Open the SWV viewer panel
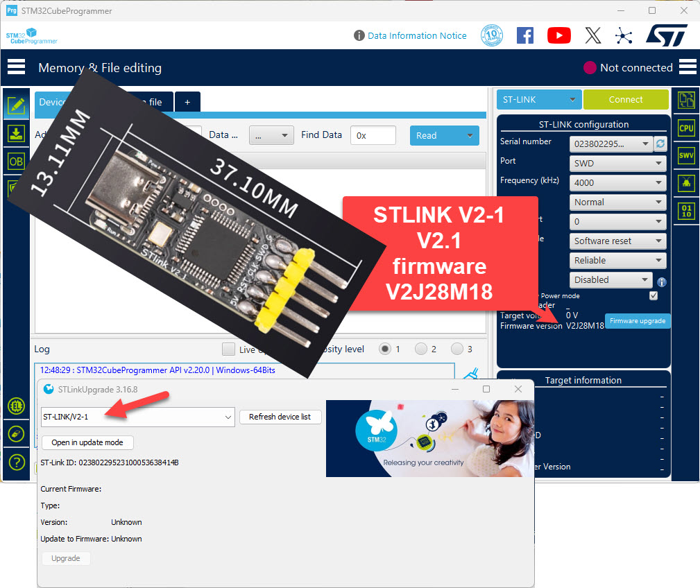The image size is (700, 588). point(685,155)
